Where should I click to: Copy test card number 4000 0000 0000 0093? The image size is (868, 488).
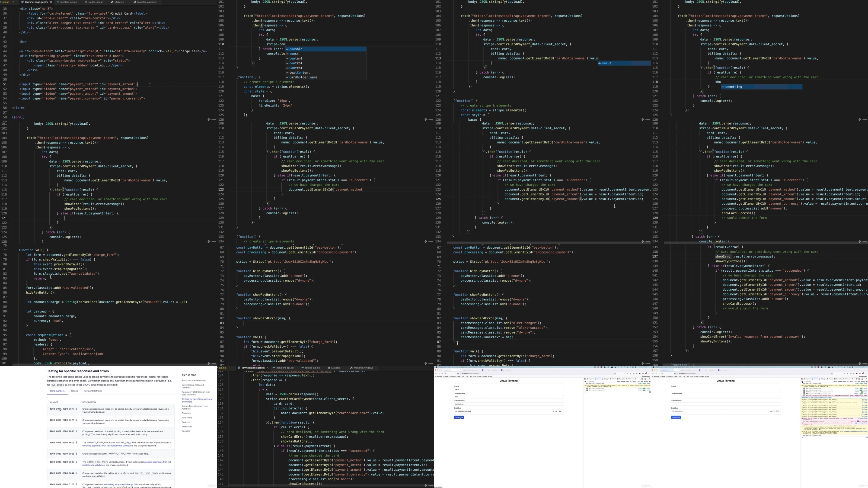[76, 431]
